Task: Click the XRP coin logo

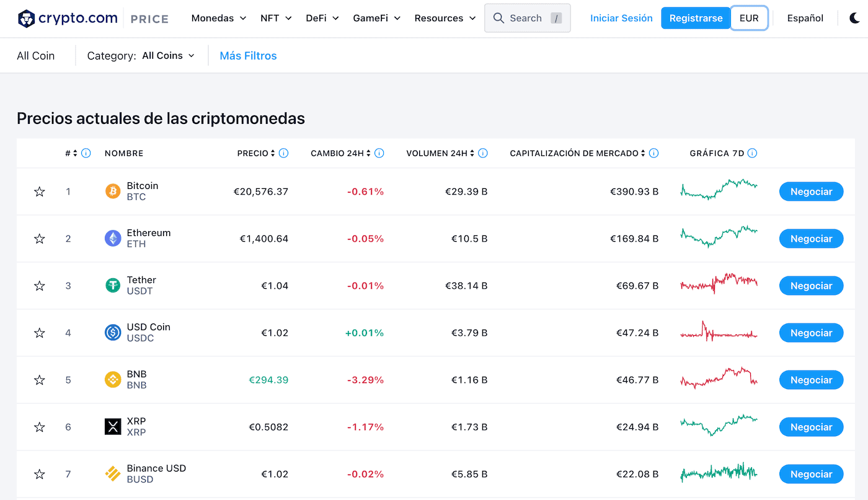Action: (113, 427)
